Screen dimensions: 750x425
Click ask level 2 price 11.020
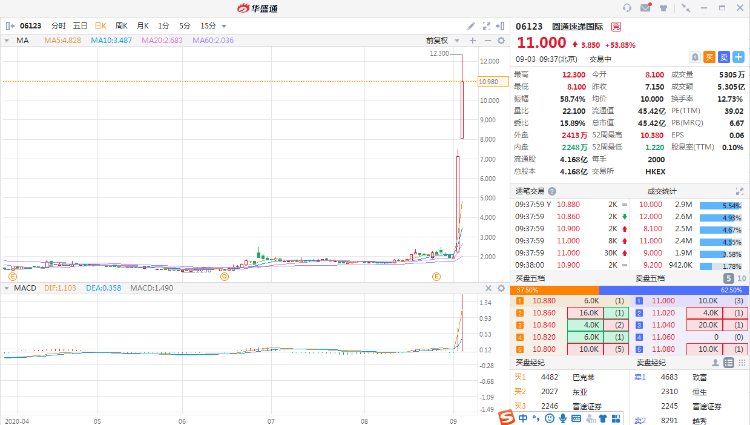click(x=663, y=313)
